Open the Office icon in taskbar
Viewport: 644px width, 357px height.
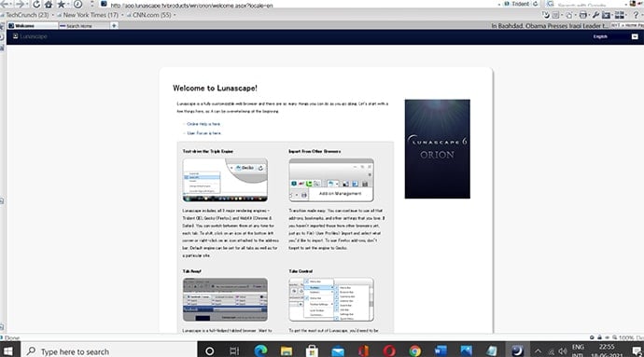click(363, 350)
